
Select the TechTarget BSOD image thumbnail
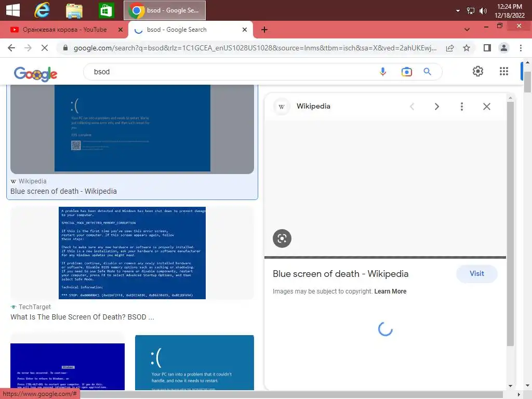(132, 253)
